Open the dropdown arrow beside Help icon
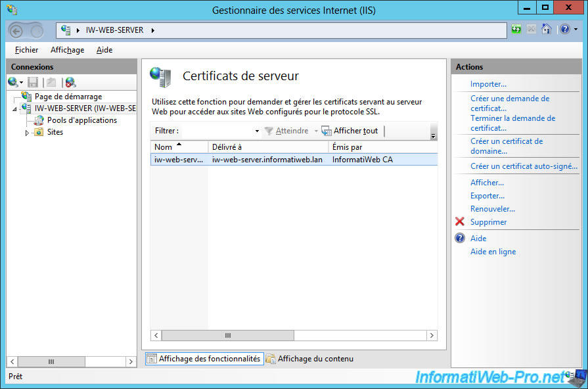The height and width of the screenshot is (389, 588). pos(576,30)
